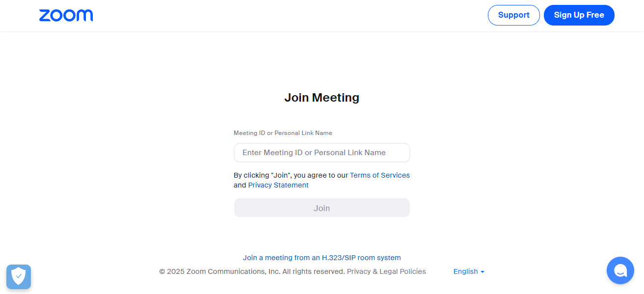Open the shield privacy settings icon

19,277
